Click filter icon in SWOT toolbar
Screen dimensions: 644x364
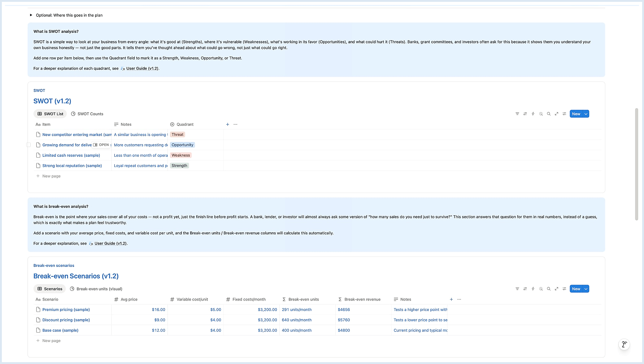517,114
